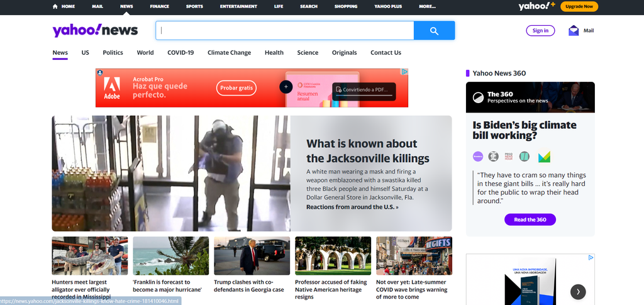The image size is (644, 305).
Task: Click the Upgrade Now button
Action: pyautogui.click(x=579, y=6)
